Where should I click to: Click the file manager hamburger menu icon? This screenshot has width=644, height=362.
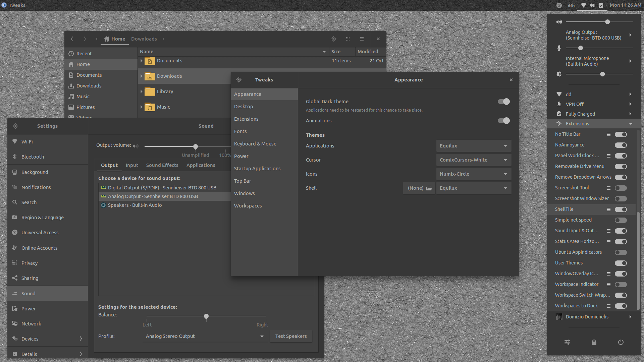pyautogui.click(x=362, y=39)
